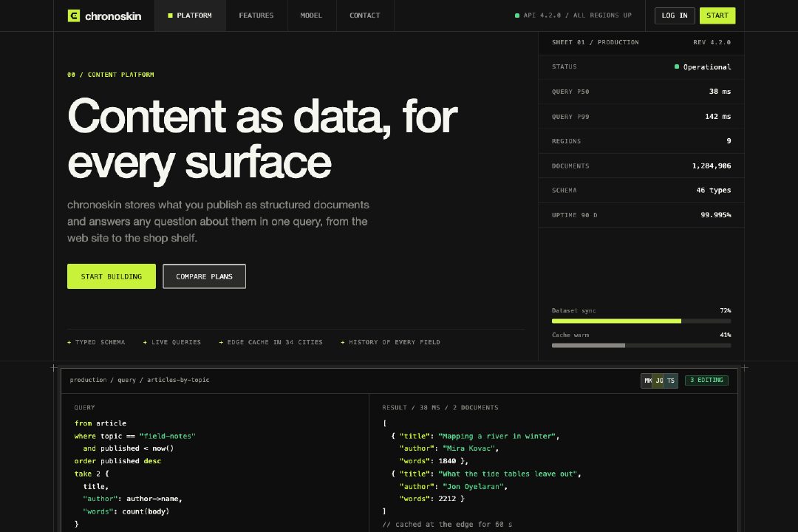Screen dimensions: 798x532
Task: Click '+ HISTORY OF EVERY FIELD'
Action: [390, 342]
